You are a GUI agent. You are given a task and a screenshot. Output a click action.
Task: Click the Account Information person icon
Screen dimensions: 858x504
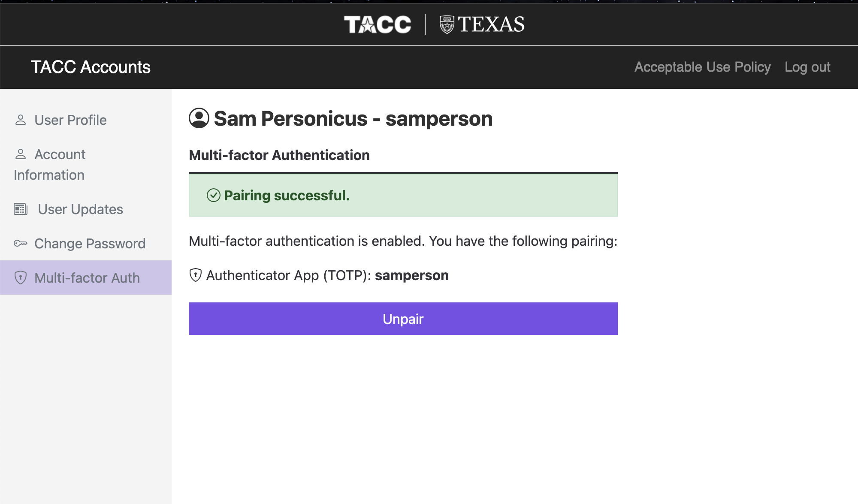(x=20, y=154)
